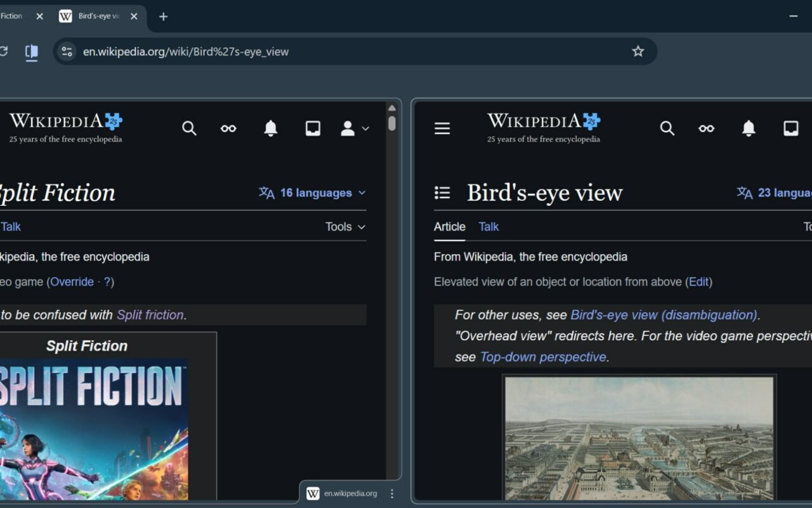Click scrollbar up arrow in Split Fiction pane
Image resolution: width=812 pixels, height=508 pixels.
(392, 108)
